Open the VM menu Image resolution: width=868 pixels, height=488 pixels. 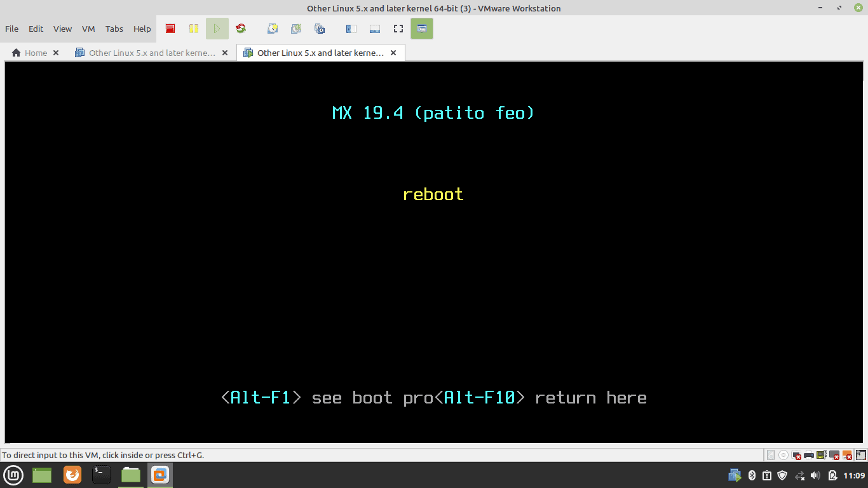(x=88, y=29)
